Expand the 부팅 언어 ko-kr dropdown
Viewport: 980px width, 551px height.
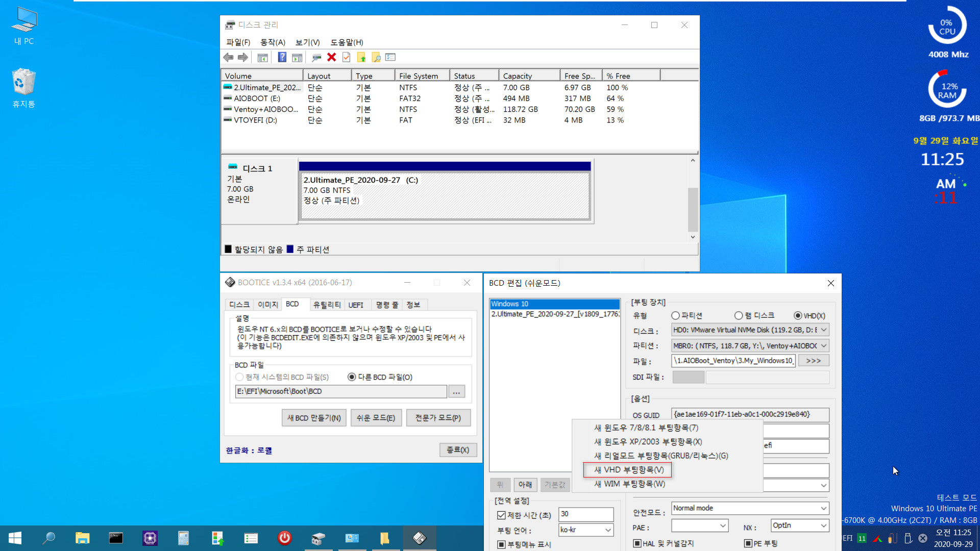click(x=608, y=530)
